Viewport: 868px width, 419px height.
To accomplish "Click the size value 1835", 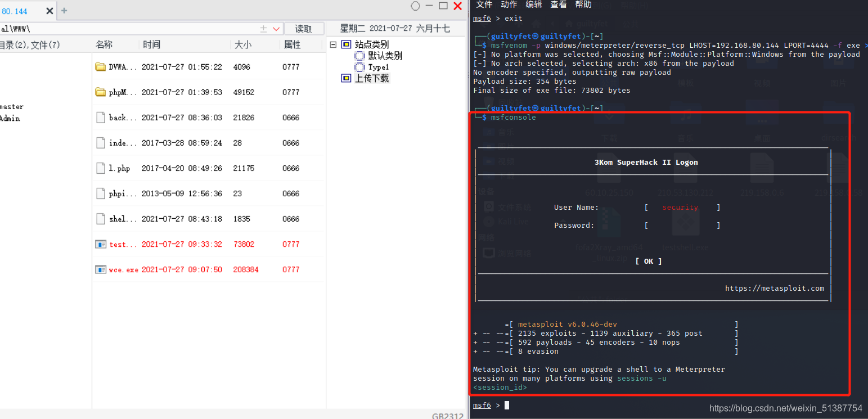I will coord(242,219).
